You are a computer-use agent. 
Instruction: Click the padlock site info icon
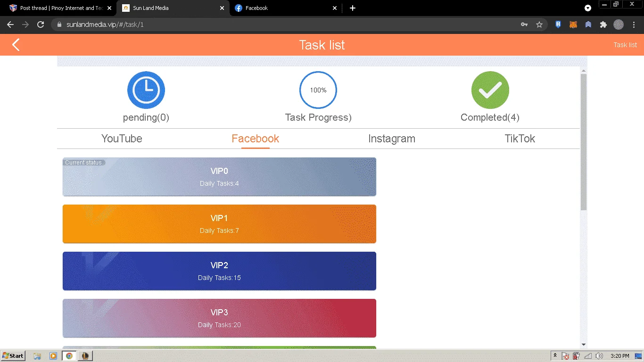(x=59, y=25)
